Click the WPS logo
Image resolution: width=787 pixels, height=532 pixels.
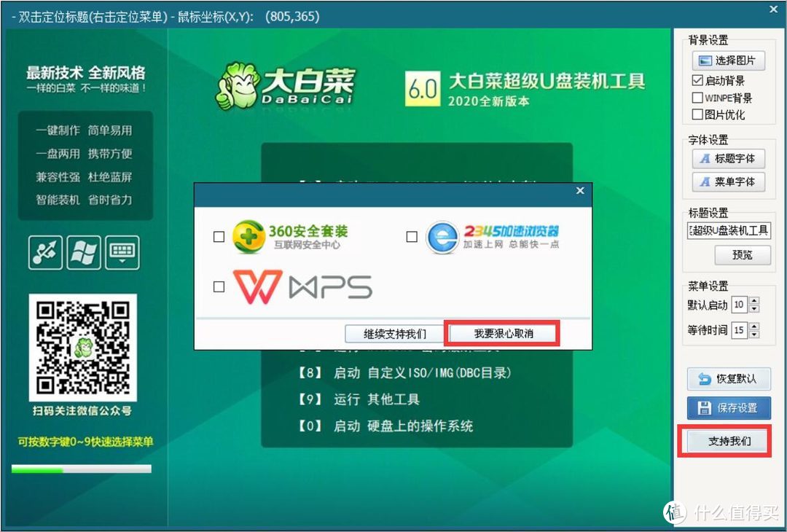point(302,286)
